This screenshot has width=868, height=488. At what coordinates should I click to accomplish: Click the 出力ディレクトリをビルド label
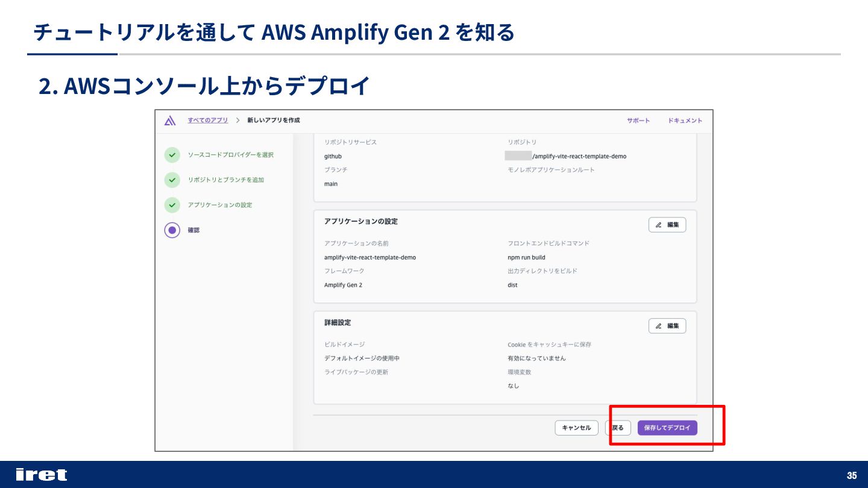pyautogui.click(x=542, y=271)
